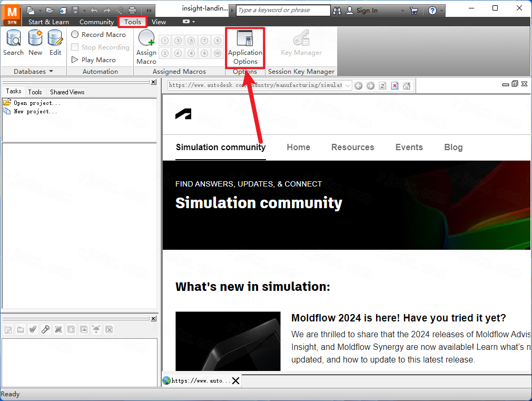Click the New database icon
The height and width of the screenshot is (401, 532).
coord(35,43)
